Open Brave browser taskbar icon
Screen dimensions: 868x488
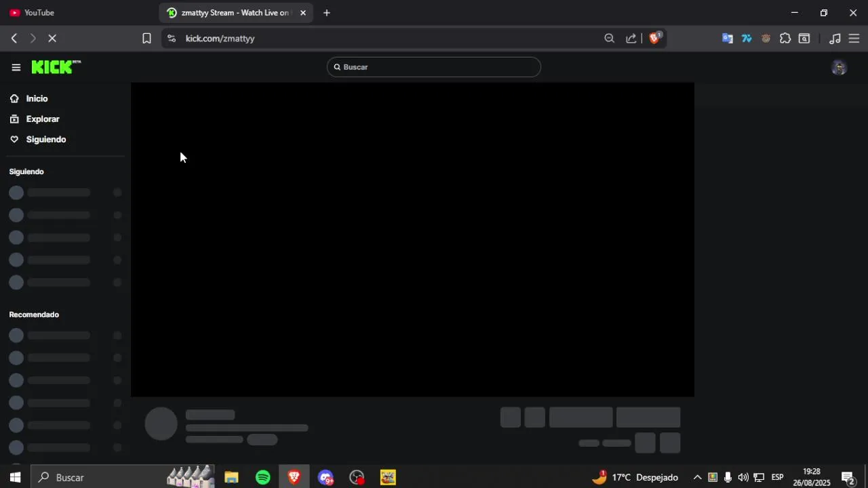[294, 477]
